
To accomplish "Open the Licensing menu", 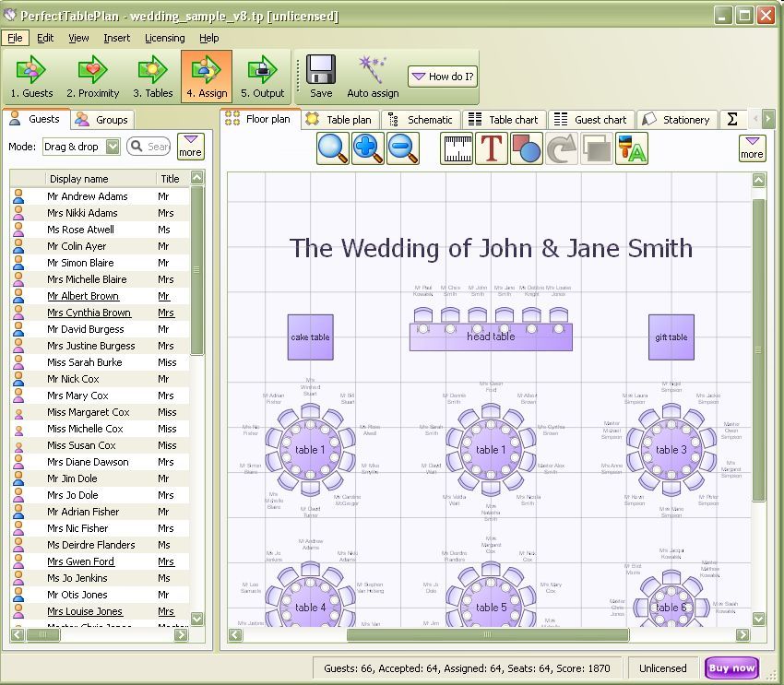I will coord(164,38).
